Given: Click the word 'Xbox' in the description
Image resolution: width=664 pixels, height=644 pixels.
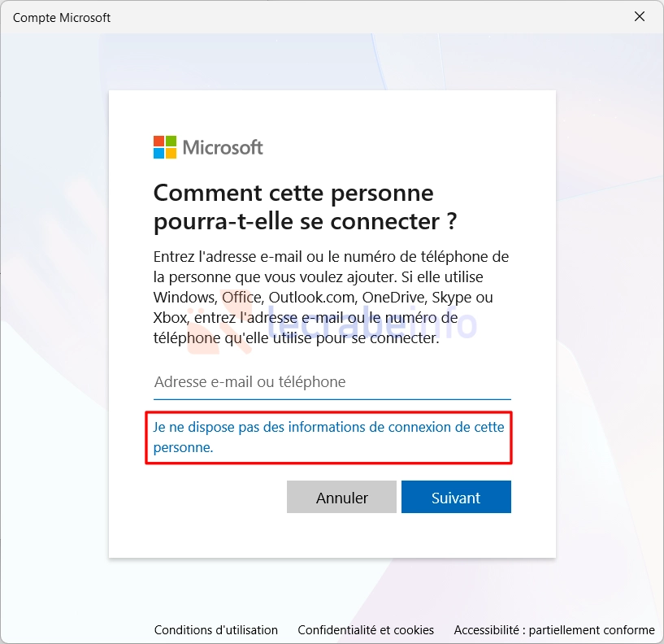Looking at the screenshot, I should click(170, 317).
